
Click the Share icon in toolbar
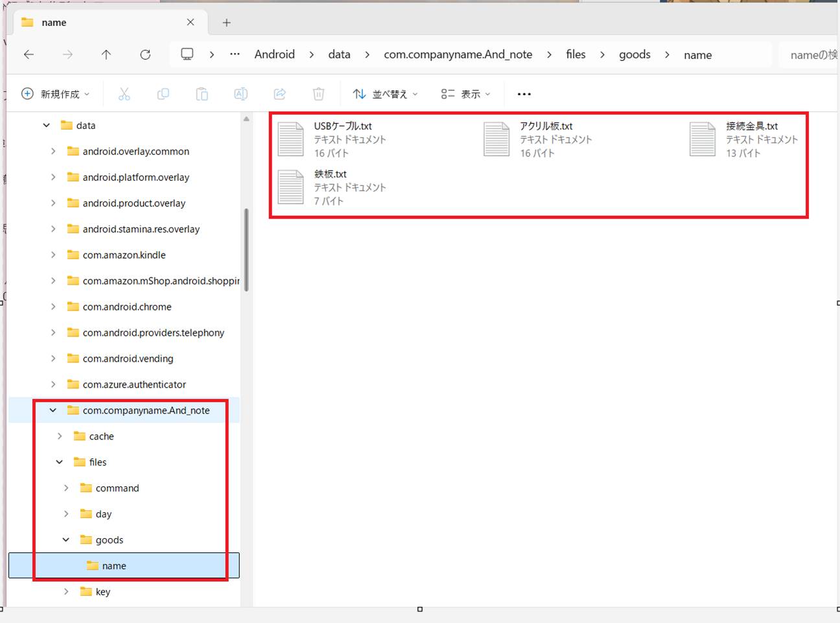tap(279, 94)
